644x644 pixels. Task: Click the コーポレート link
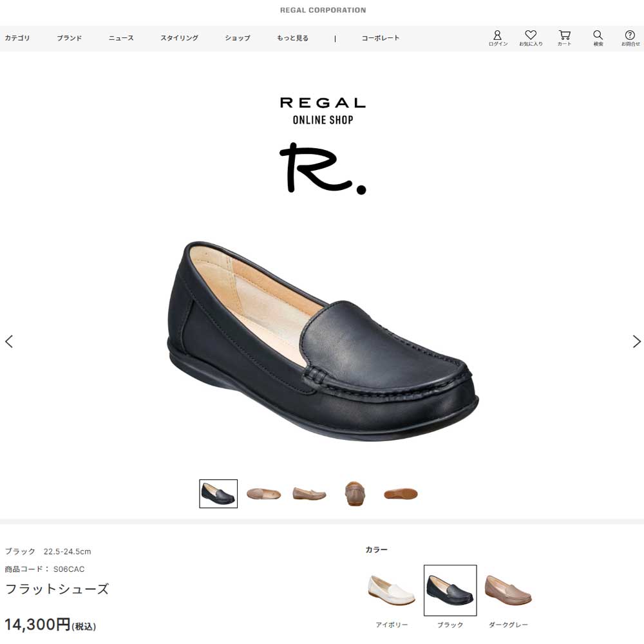click(382, 38)
